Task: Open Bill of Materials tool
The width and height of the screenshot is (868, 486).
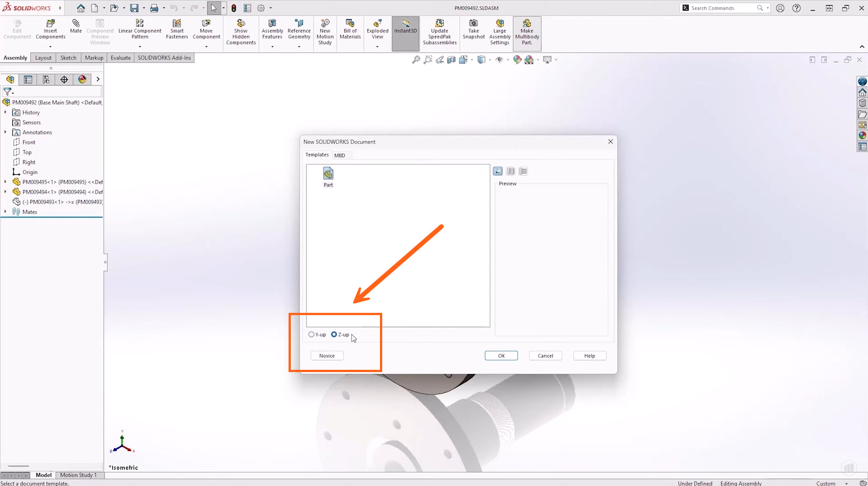Action: click(350, 24)
